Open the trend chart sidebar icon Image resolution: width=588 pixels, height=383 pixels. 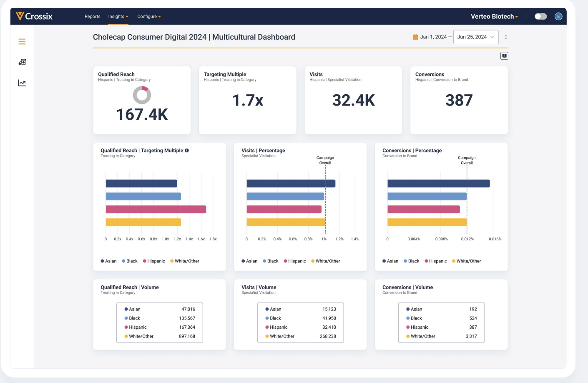(x=22, y=83)
